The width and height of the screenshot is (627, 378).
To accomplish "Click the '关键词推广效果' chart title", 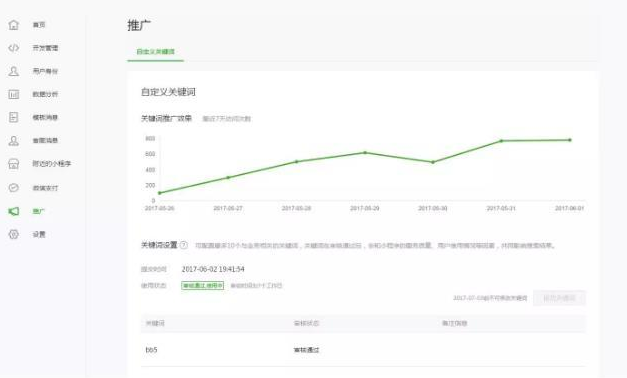I will click(x=166, y=118).
